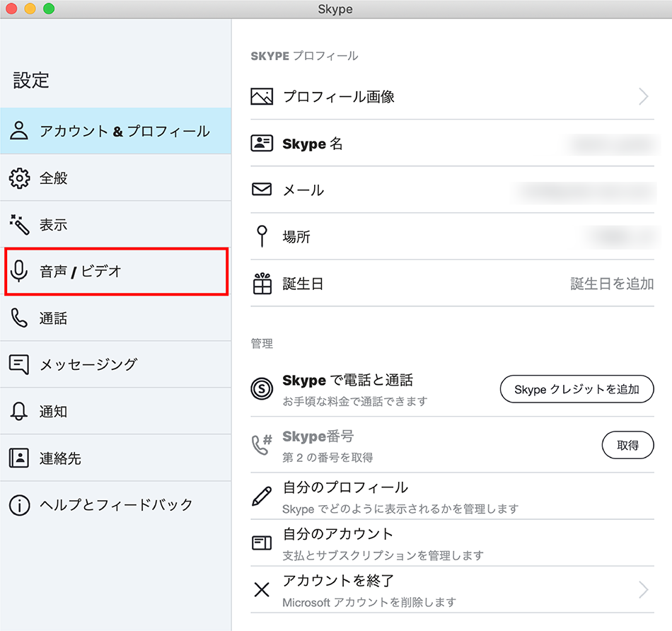Click the phone handset icon for 通話
Viewport: 672px width, 631px height.
19,318
